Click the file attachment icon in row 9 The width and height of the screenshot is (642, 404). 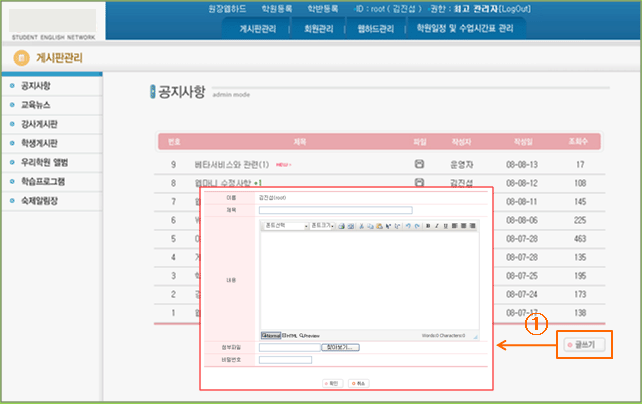419,164
